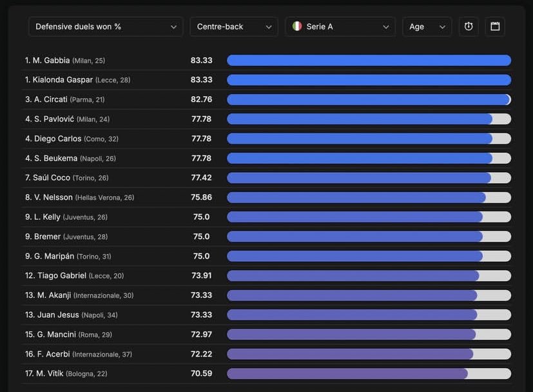Open the Age filter dropdown
This screenshot has width=533, height=392.
(427, 26)
